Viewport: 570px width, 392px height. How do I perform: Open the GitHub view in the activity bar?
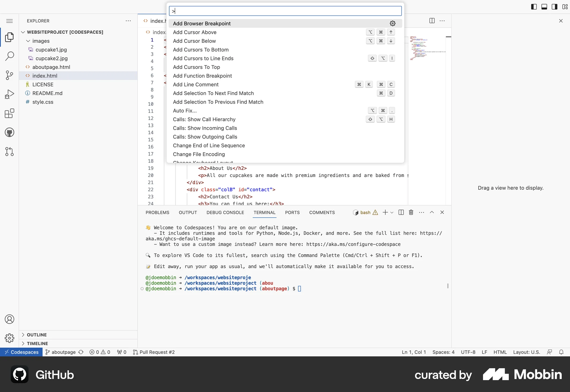[9, 132]
